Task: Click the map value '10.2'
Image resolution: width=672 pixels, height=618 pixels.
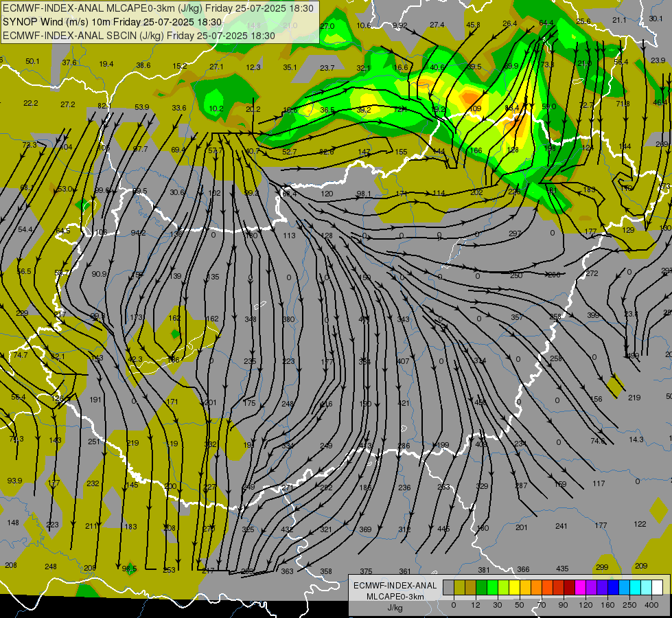Action: [x=216, y=109]
